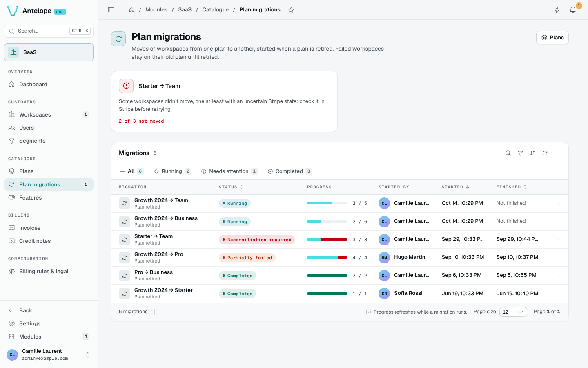Click the Starter → Team progress bar

327,240
